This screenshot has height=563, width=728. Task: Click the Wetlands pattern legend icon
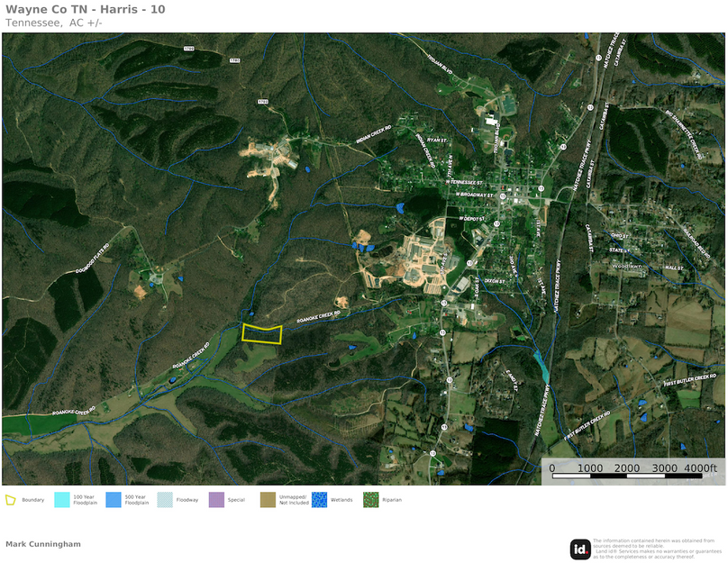319,499
